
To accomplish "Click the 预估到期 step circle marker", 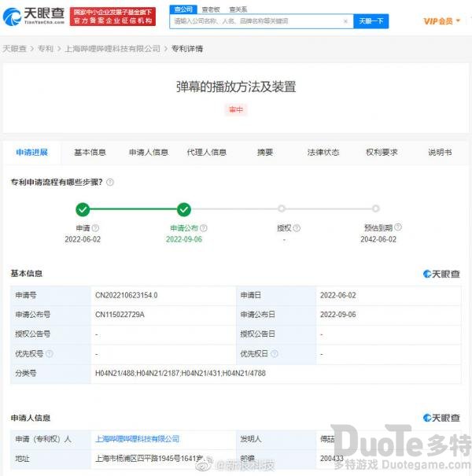I will pyautogui.click(x=376, y=208).
